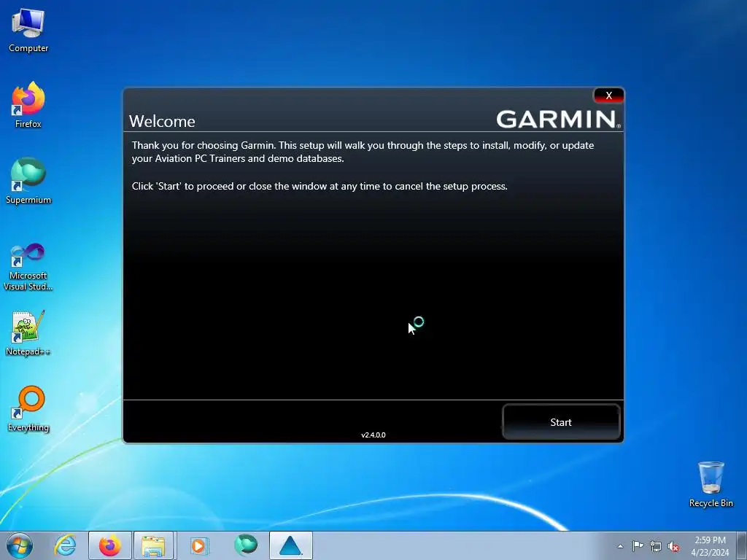Click the Show Desktop strip

coord(742,545)
